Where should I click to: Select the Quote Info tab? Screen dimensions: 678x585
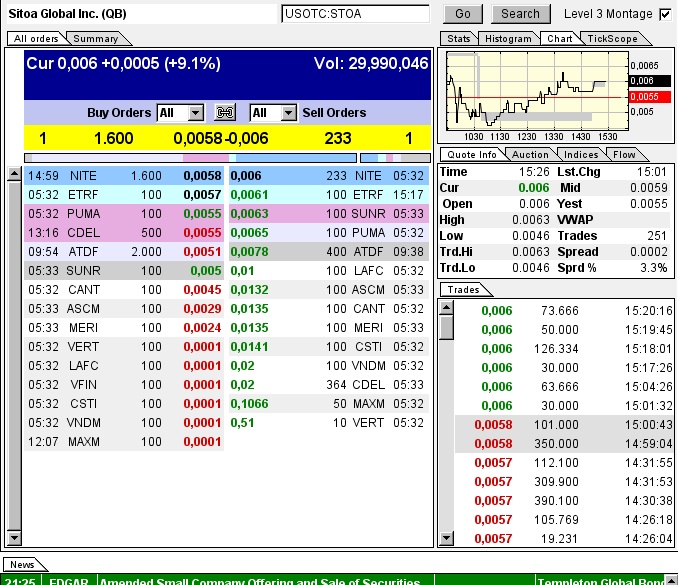(x=472, y=154)
